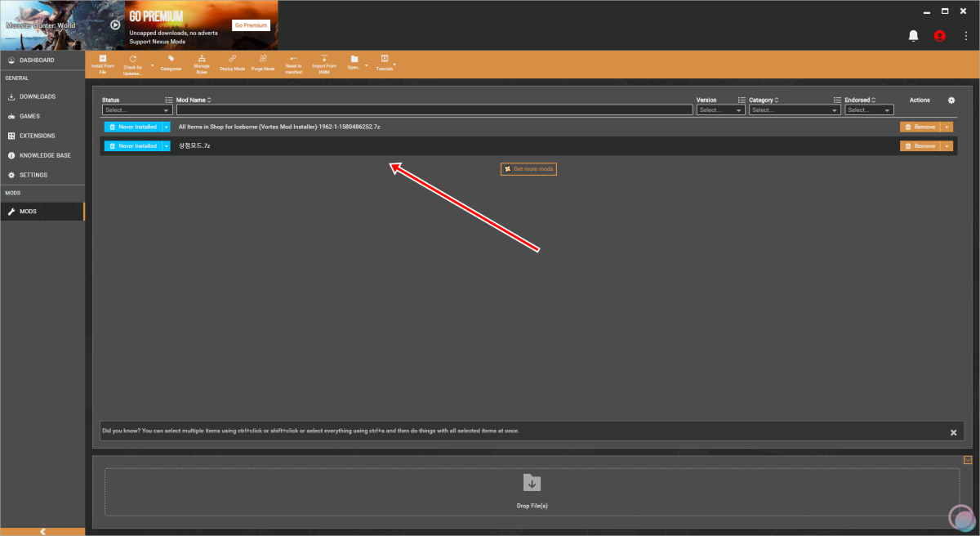Click Never Installed for All Items in Shop
Screen dimensions: 980x536
[133, 127]
